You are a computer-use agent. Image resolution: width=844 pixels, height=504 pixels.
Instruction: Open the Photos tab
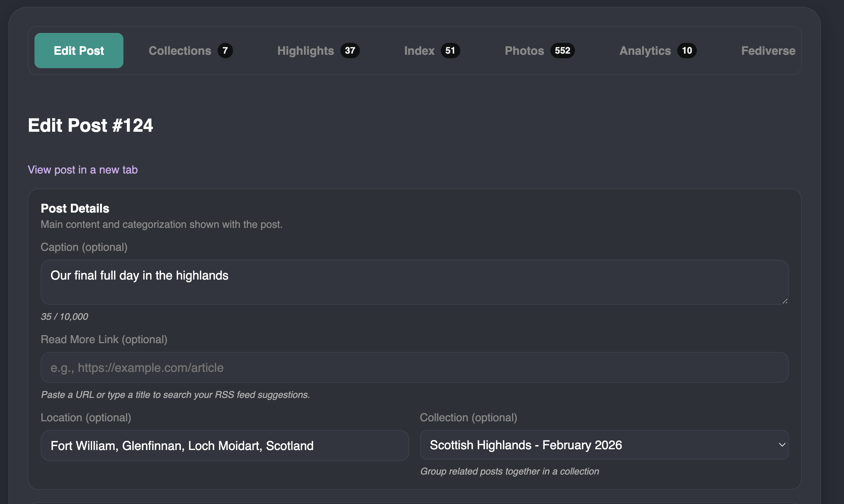pyautogui.click(x=524, y=51)
